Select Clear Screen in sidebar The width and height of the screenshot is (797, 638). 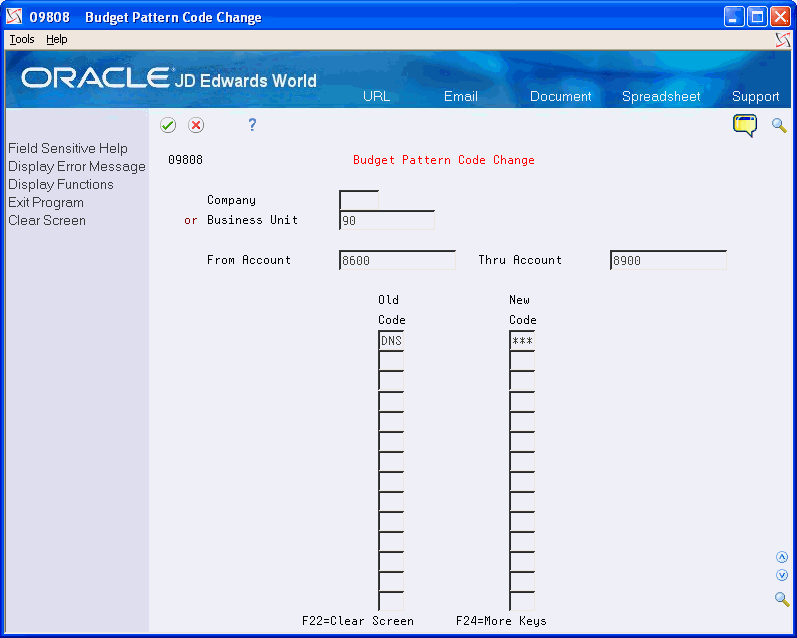coord(47,221)
